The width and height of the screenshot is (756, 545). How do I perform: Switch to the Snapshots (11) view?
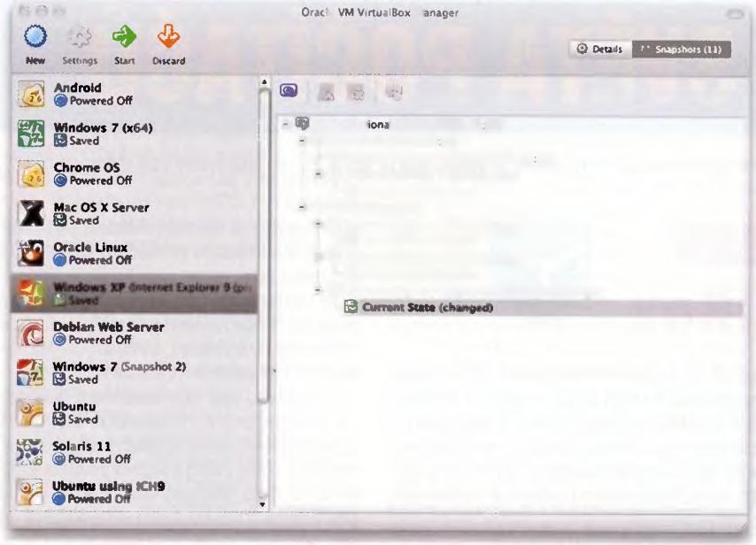coord(682,50)
